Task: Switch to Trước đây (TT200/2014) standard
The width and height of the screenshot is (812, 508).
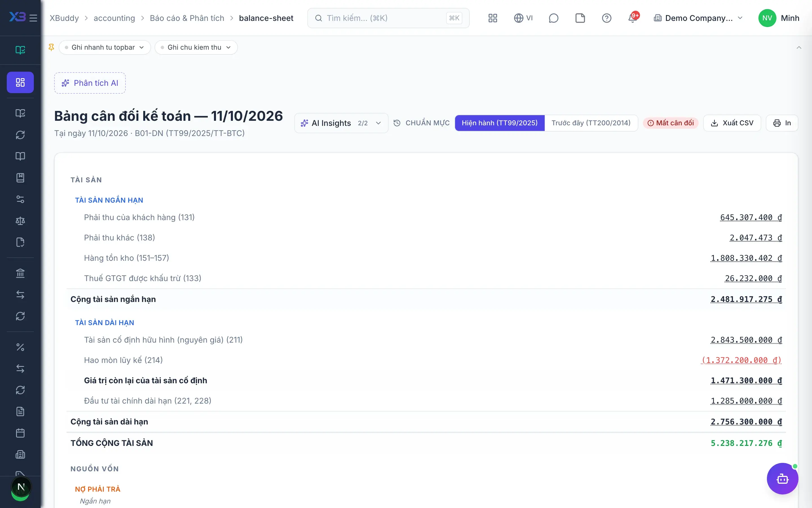Action: coord(591,123)
